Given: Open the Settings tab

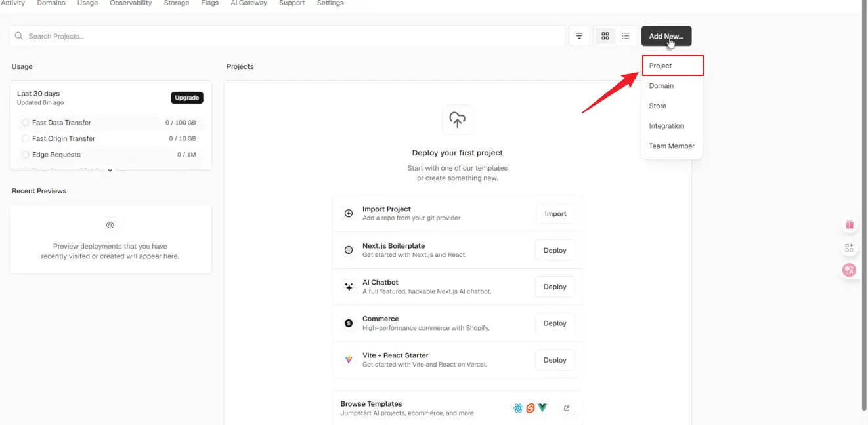Looking at the screenshot, I should pyautogui.click(x=330, y=3).
